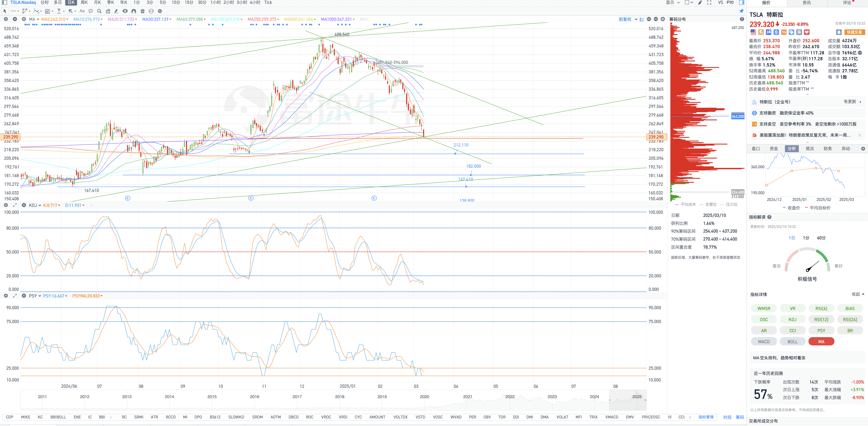Image resolution: width=868 pixels, height=426 pixels.
Task: Toggle the blue pin for toolbar
Action: point(741,11)
